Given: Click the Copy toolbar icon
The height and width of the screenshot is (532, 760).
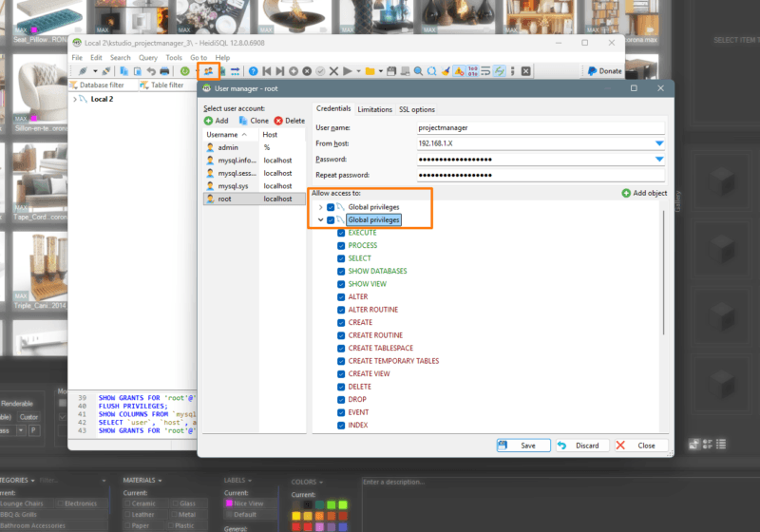Looking at the screenshot, I should 124,71.
